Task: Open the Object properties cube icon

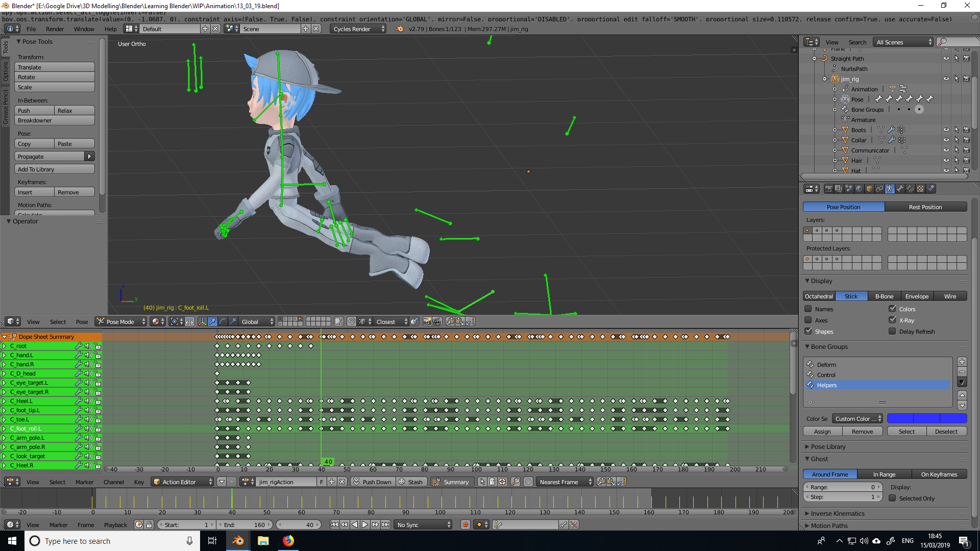Action: (869, 189)
